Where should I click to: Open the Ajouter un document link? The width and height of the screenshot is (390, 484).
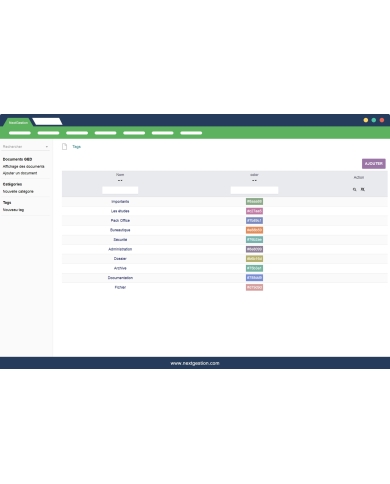pyautogui.click(x=20, y=173)
